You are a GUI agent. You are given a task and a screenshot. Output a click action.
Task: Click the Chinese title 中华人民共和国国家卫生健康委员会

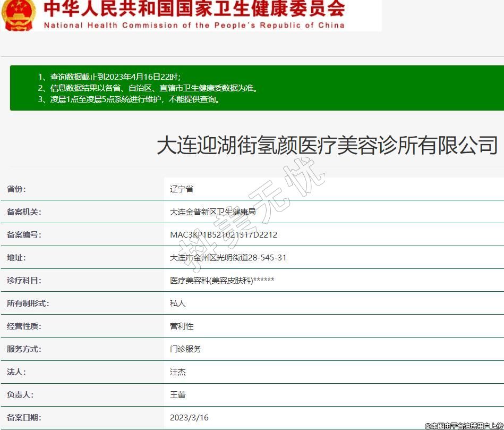194,9
